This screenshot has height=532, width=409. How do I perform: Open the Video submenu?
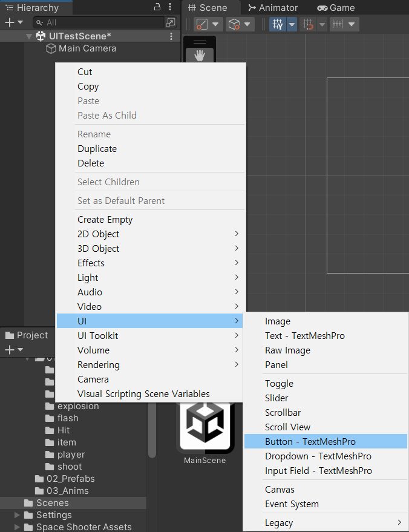(x=151, y=307)
